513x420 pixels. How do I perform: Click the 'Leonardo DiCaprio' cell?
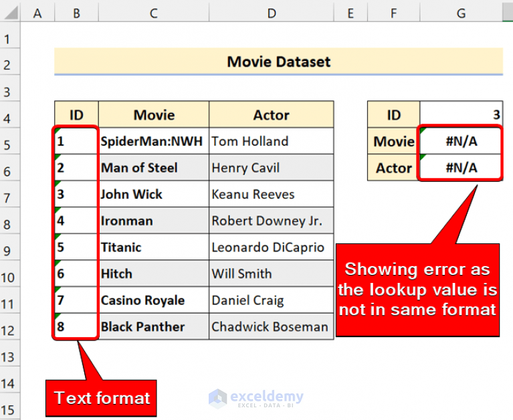(272, 247)
